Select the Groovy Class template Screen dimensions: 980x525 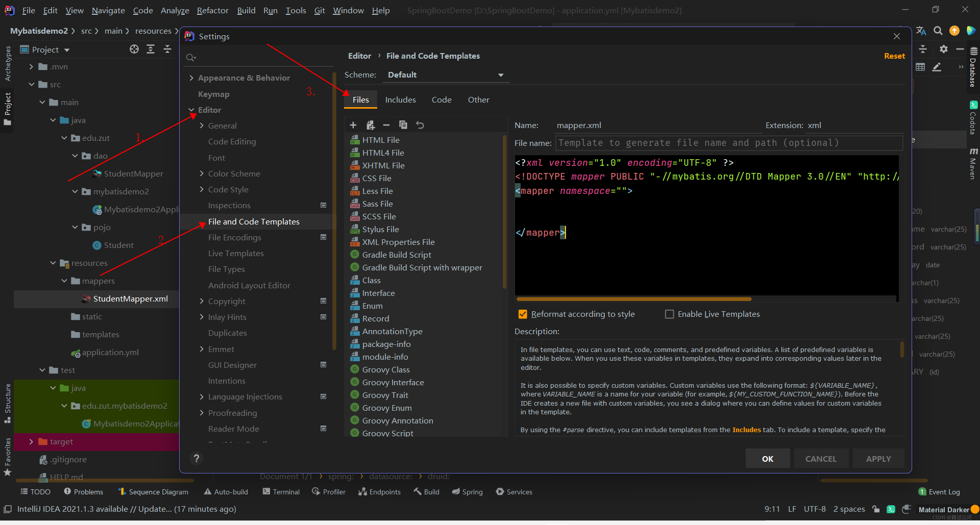[x=386, y=370]
